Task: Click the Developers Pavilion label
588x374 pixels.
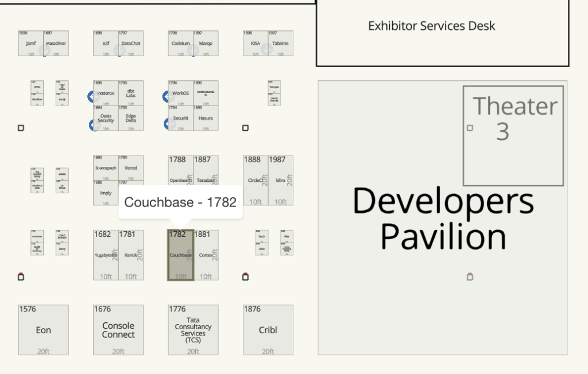Action: point(443,219)
